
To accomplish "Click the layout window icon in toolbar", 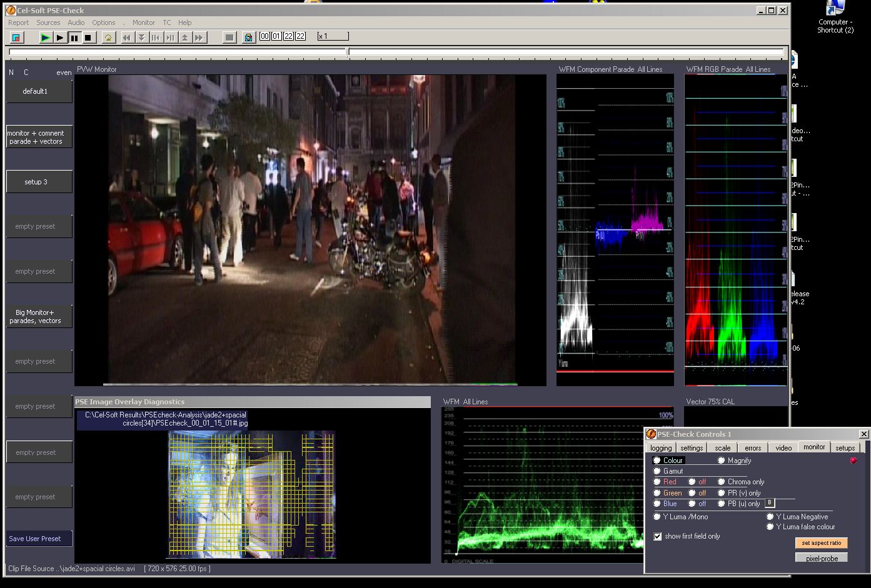I will pyautogui.click(x=16, y=37).
